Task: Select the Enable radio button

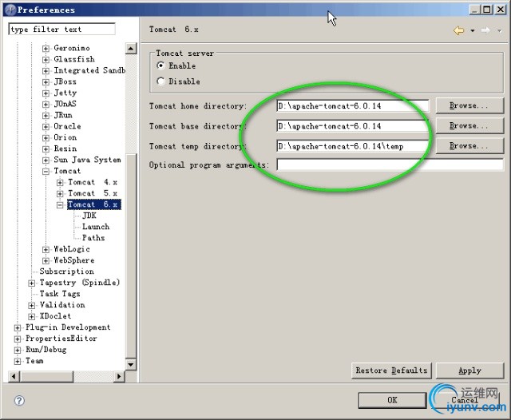Action: point(160,65)
